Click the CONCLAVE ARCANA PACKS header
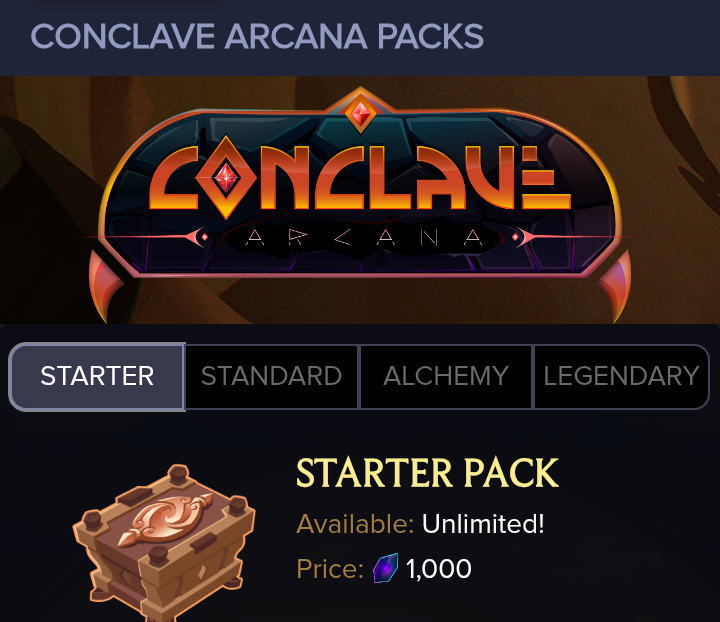The image size is (720, 622). pyautogui.click(x=257, y=36)
